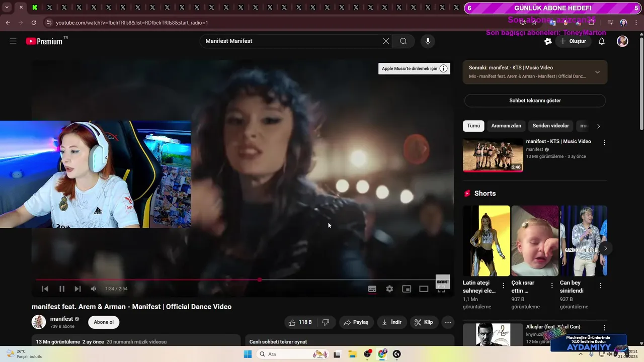Screen dimensions: 644x362
Task: Click the taskbar Ara search box
Action: tap(293, 354)
